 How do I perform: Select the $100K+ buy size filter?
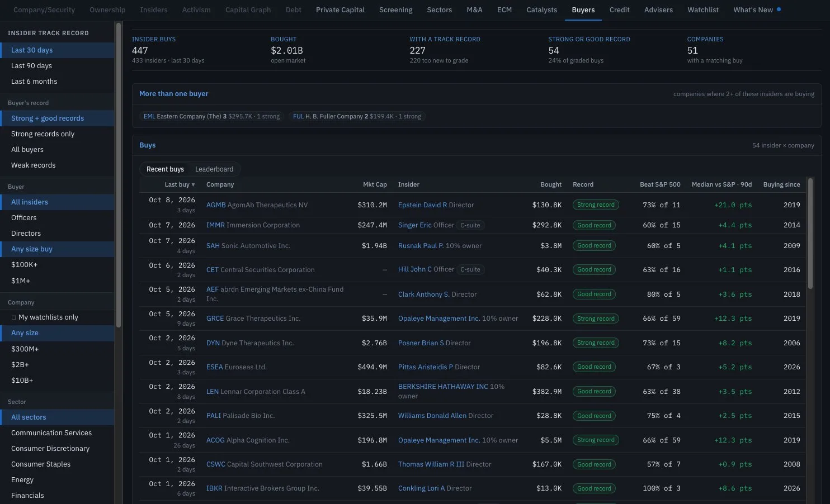pos(57,265)
